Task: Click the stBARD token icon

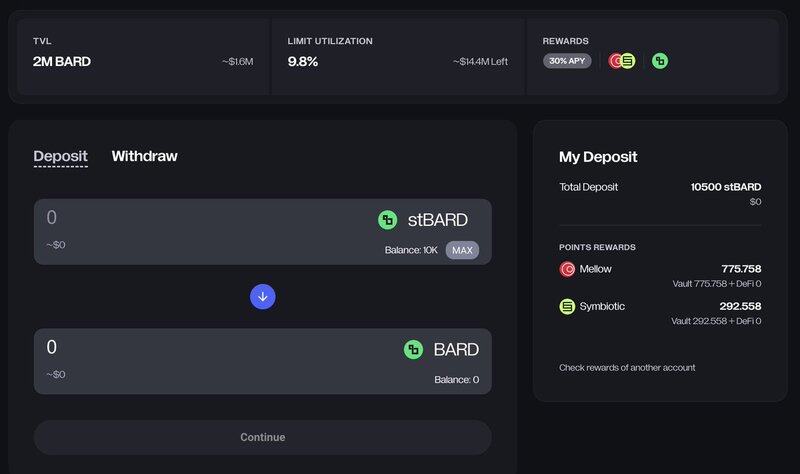Action: pyautogui.click(x=388, y=220)
